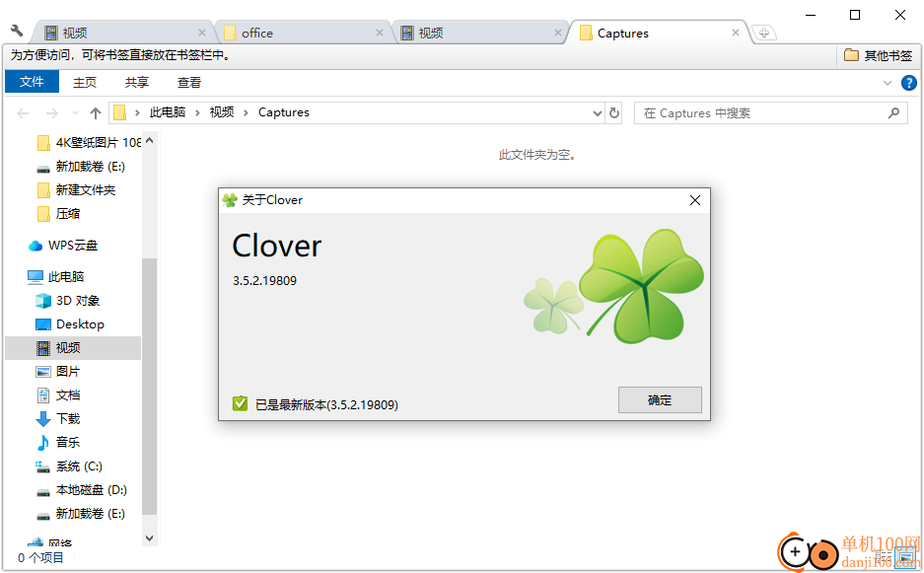This screenshot has width=924, height=573.
Task: Close the second 视频 tab
Action: (x=557, y=33)
